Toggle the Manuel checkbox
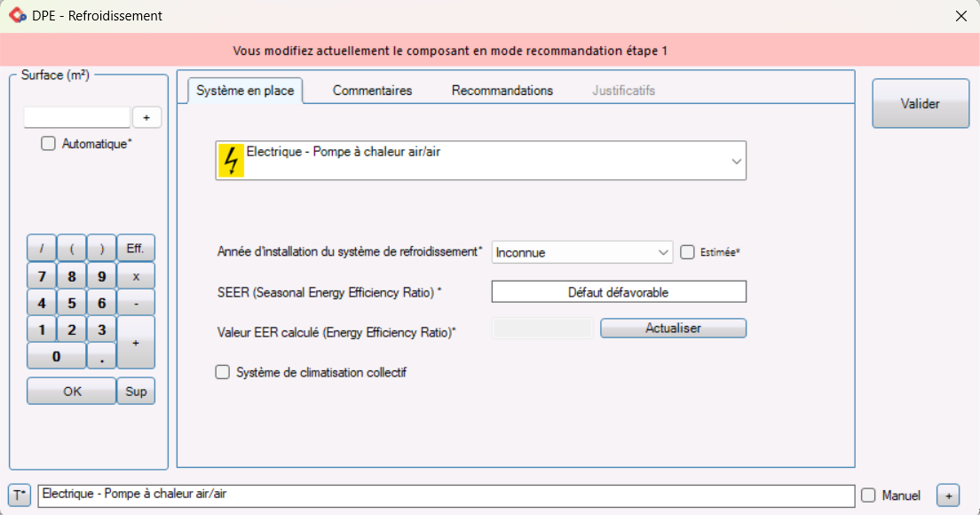Screen dimensions: 980x515 [868, 495]
